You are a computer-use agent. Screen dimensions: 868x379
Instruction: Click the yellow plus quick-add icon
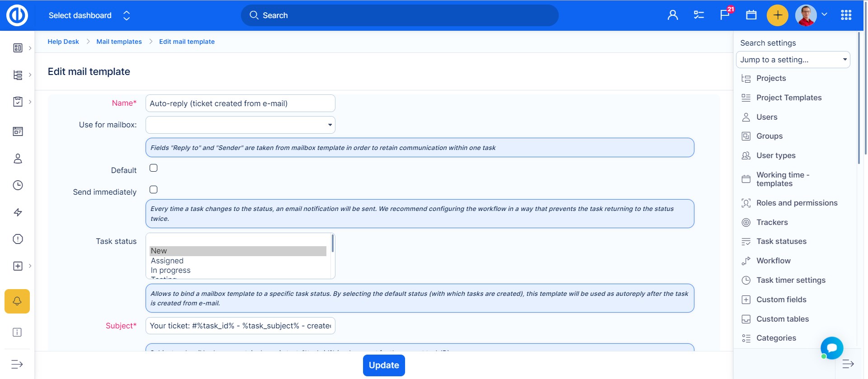(777, 15)
